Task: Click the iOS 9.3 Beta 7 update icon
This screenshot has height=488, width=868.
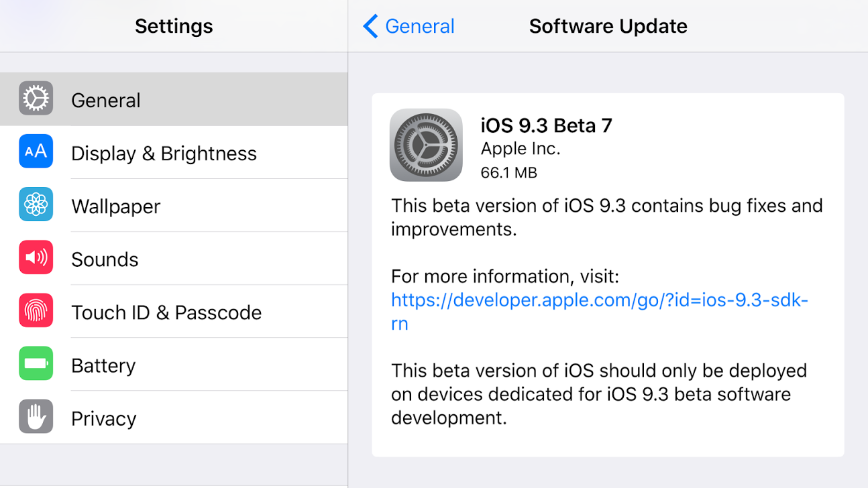Action: [x=425, y=145]
